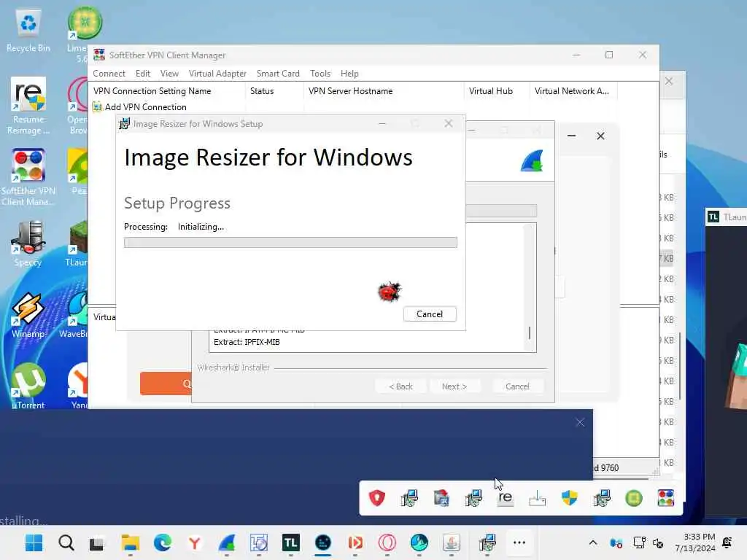The height and width of the screenshot is (560, 747).
Task: Click the SoftEther VPN tray overflow icon
Action: click(x=665, y=498)
